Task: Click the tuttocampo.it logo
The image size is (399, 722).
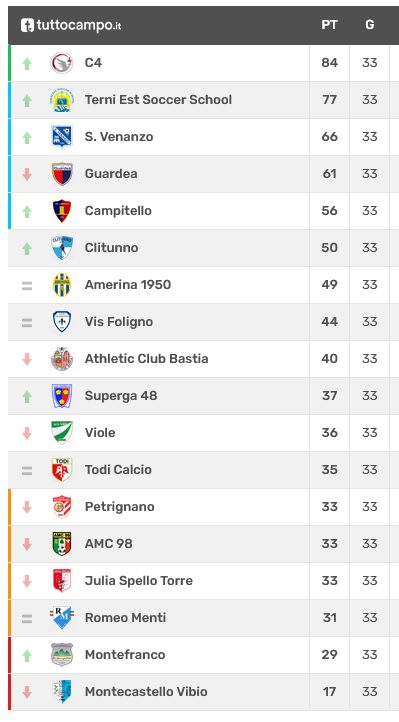Action: (x=71, y=25)
